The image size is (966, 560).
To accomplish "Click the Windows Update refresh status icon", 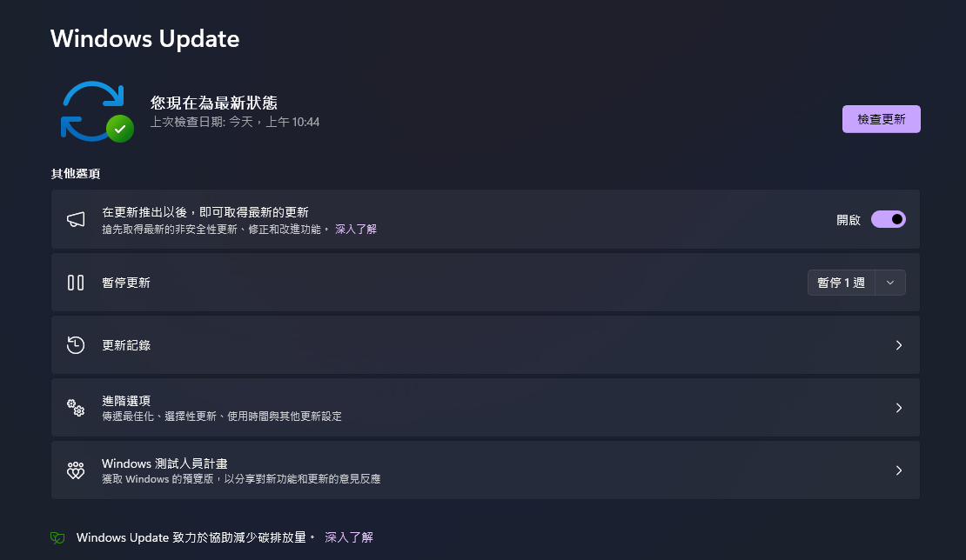I will pyautogui.click(x=93, y=110).
